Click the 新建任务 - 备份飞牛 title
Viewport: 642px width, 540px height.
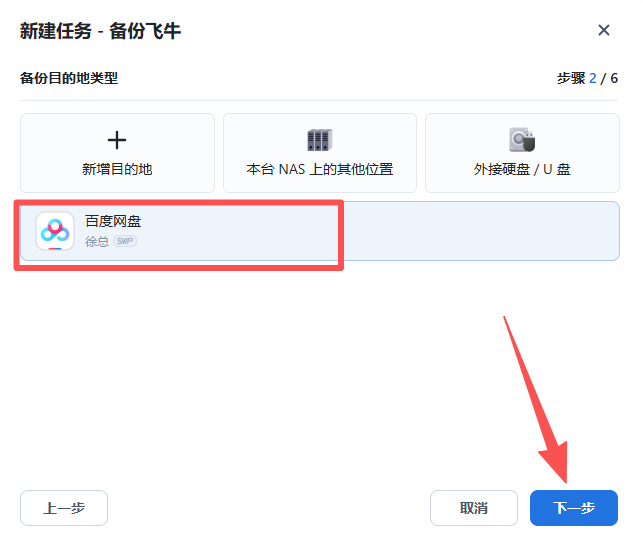coord(100,31)
